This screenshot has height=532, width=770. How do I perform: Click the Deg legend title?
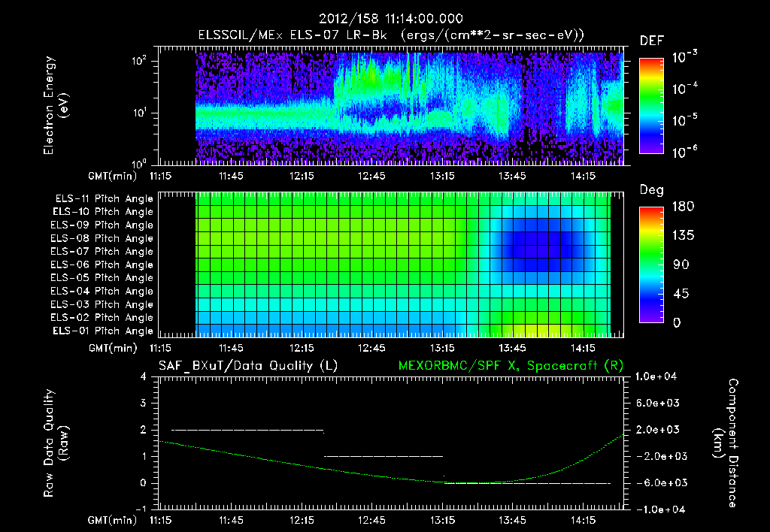tap(652, 190)
